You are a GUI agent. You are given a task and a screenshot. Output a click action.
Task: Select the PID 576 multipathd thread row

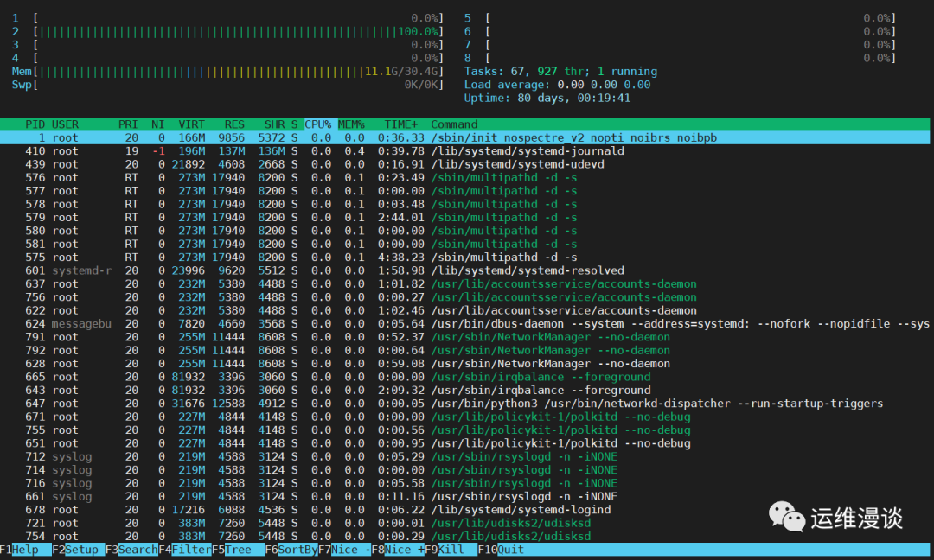pyautogui.click(x=464, y=177)
